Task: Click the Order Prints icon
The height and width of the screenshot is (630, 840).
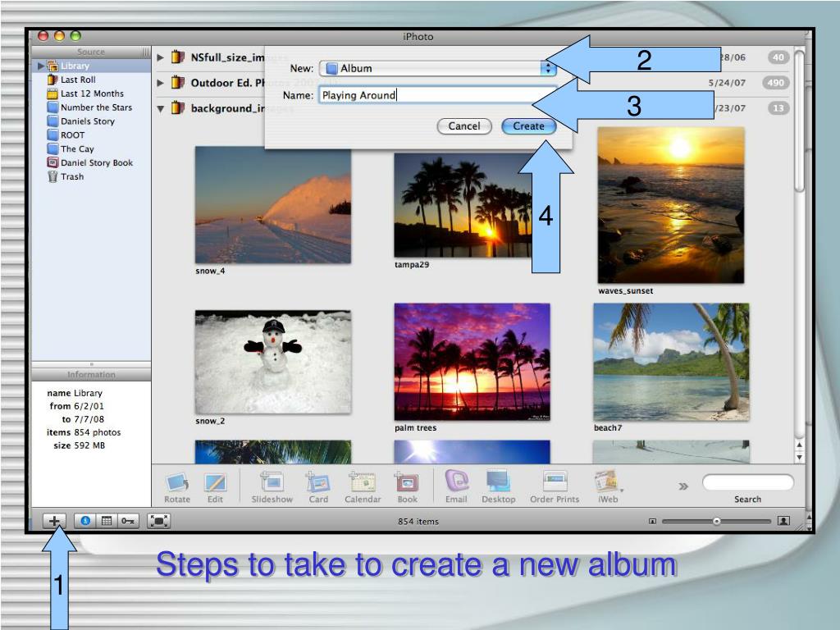Action: coord(555,482)
